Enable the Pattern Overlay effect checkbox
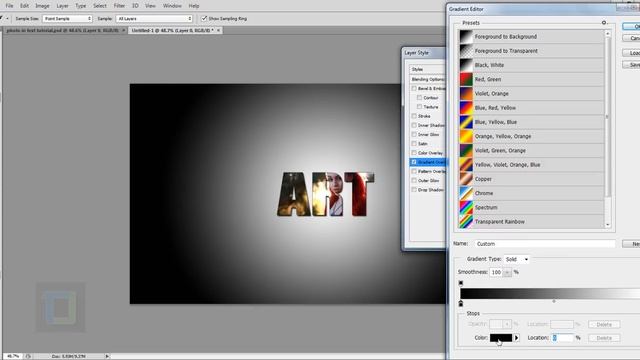640x360 pixels. click(414, 171)
